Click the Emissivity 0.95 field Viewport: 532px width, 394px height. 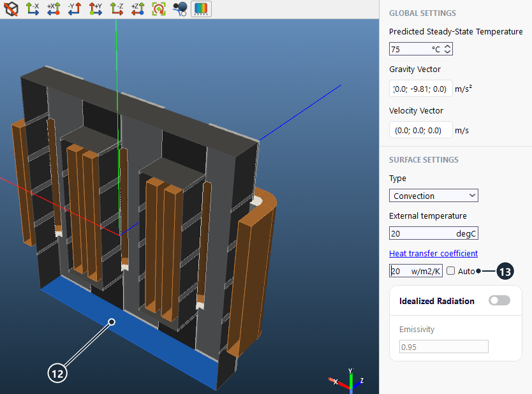pos(444,347)
